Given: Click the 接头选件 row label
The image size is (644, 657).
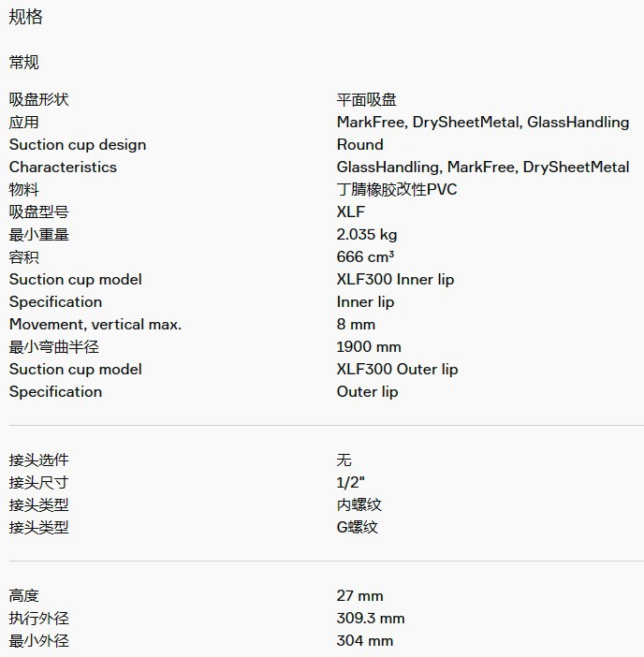Looking at the screenshot, I should tap(39, 460).
